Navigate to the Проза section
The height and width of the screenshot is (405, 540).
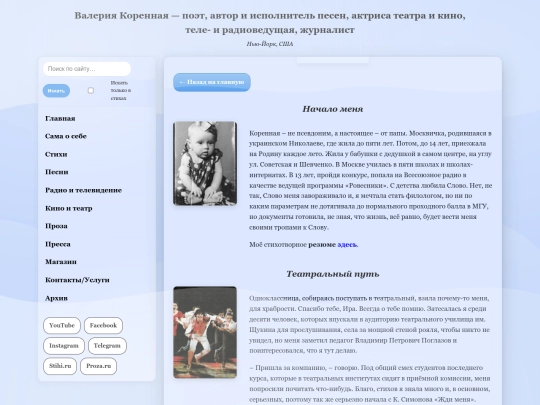pos(56,226)
